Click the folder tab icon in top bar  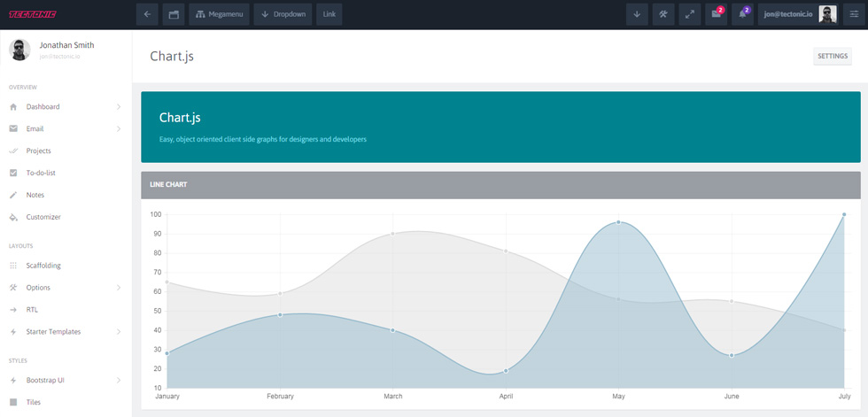pyautogui.click(x=174, y=14)
